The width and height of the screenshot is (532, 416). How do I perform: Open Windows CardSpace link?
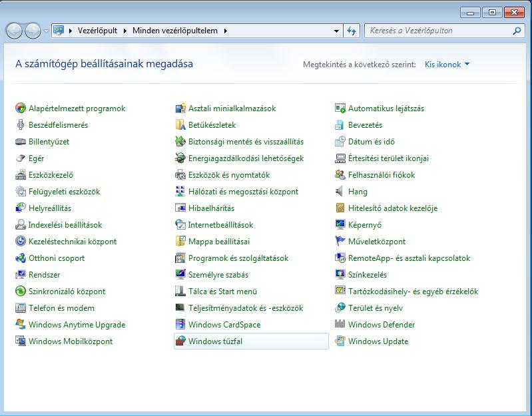224,324
